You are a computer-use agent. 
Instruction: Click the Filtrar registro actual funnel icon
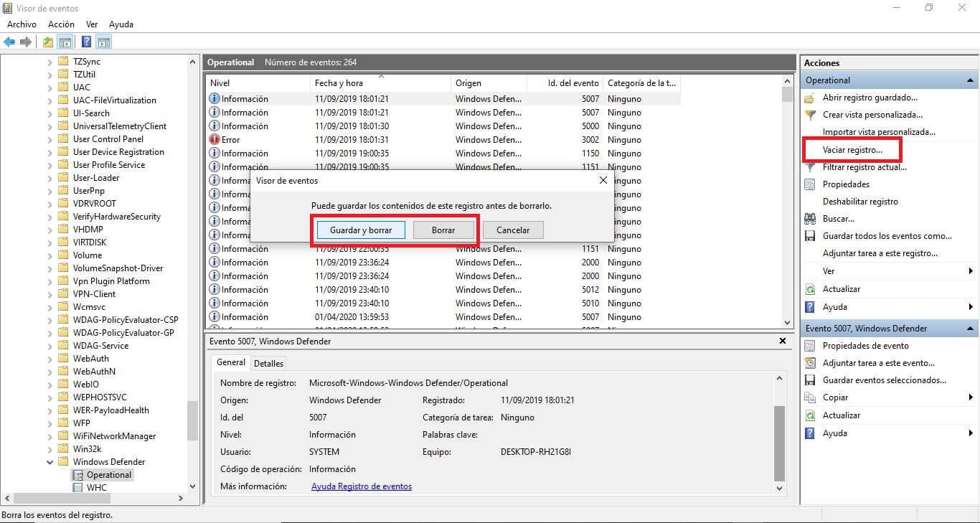(x=810, y=167)
